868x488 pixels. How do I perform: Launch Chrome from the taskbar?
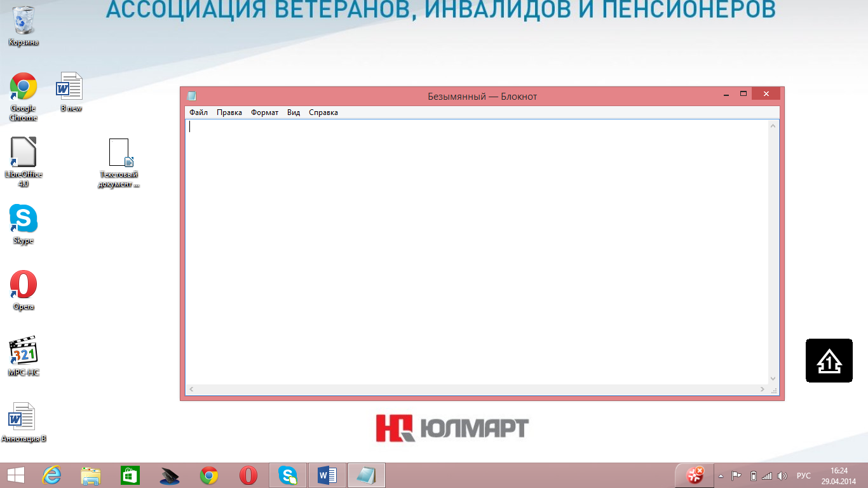pyautogui.click(x=209, y=475)
